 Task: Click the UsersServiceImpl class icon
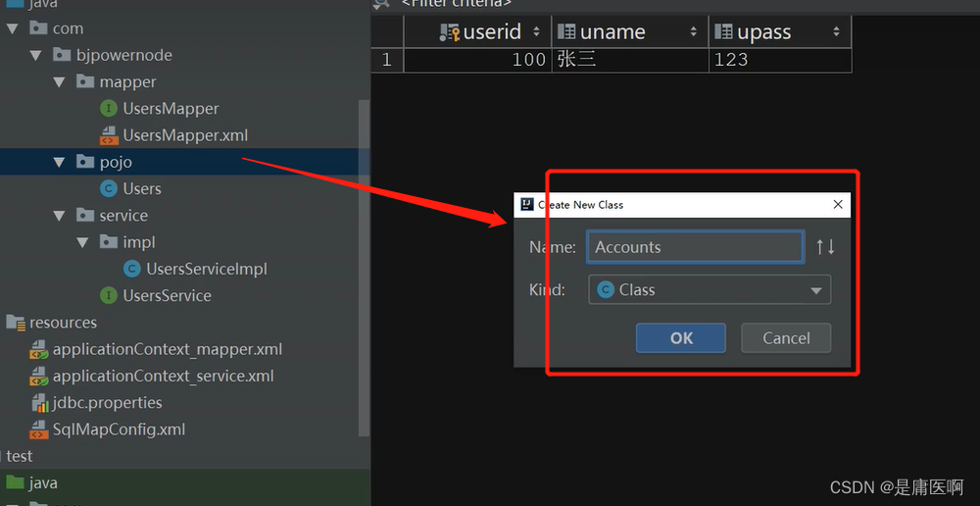click(x=132, y=269)
